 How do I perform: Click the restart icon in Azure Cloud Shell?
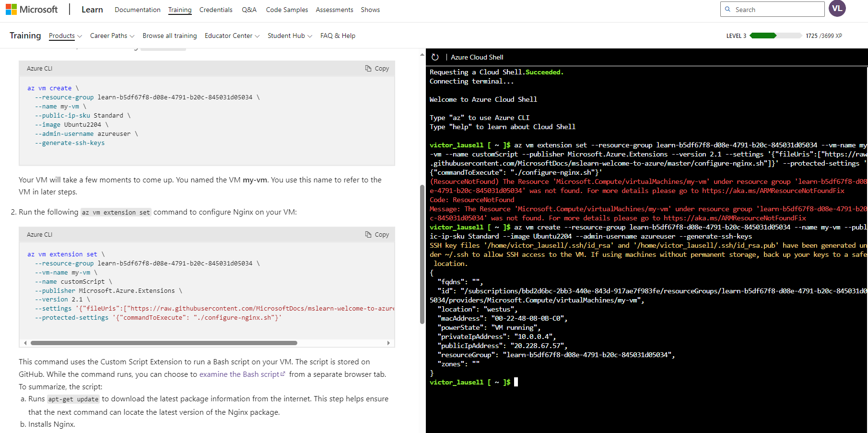[435, 57]
